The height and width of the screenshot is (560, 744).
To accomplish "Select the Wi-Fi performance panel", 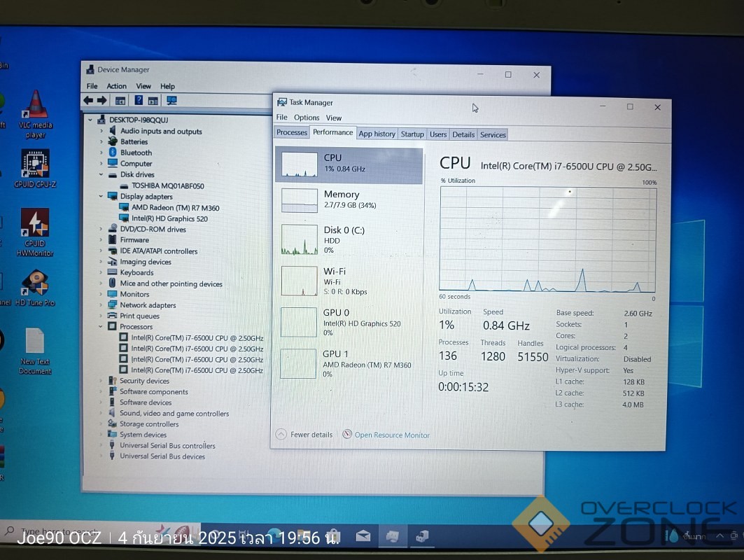I will [349, 281].
